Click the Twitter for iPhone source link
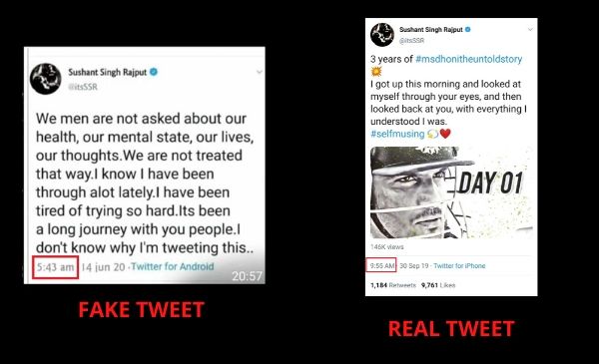Viewport: 599px width, 364px height. click(x=459, y=266)
